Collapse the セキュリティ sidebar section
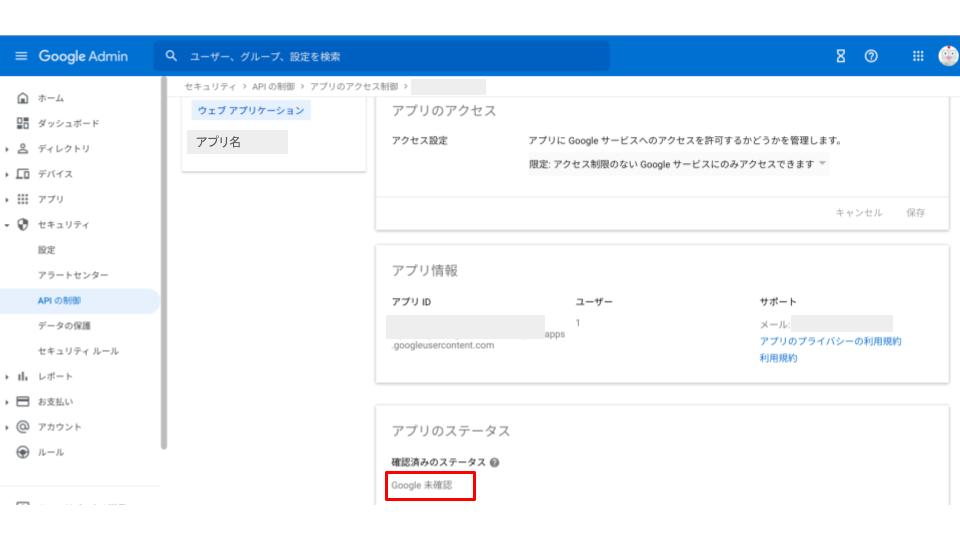 pos(7,225)
